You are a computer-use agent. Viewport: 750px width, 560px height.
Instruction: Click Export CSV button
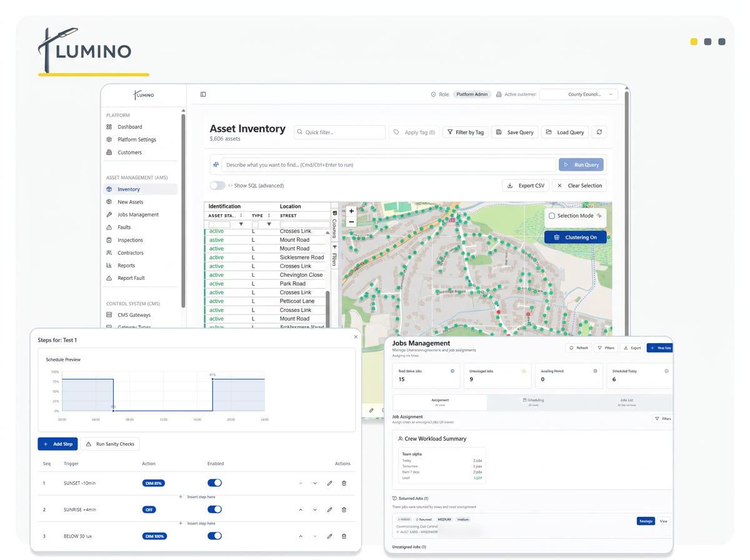(526, 186)
